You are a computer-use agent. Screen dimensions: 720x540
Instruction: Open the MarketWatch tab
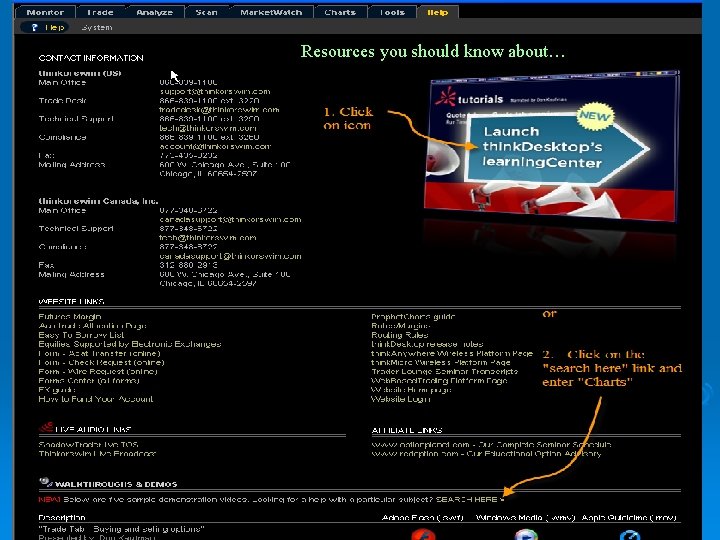[271, 12]
